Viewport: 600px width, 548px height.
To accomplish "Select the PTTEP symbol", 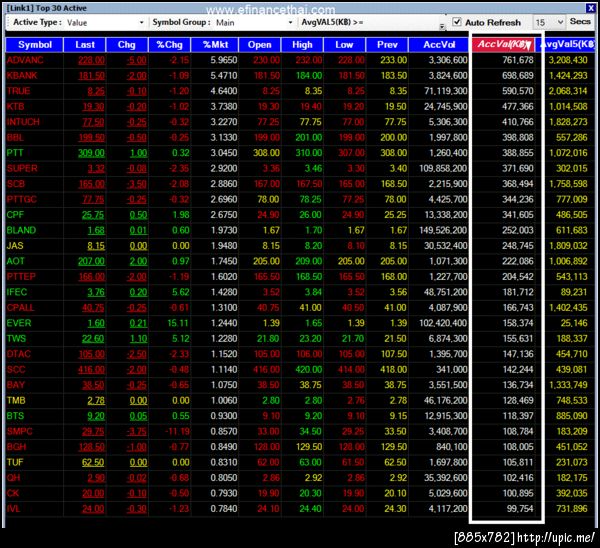I will click(21, 277).
